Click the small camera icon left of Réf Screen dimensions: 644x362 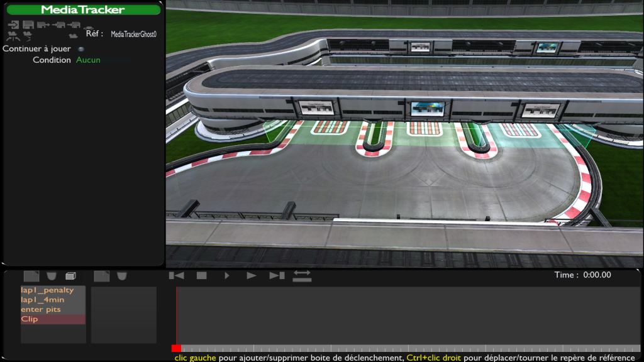point(73,36)
